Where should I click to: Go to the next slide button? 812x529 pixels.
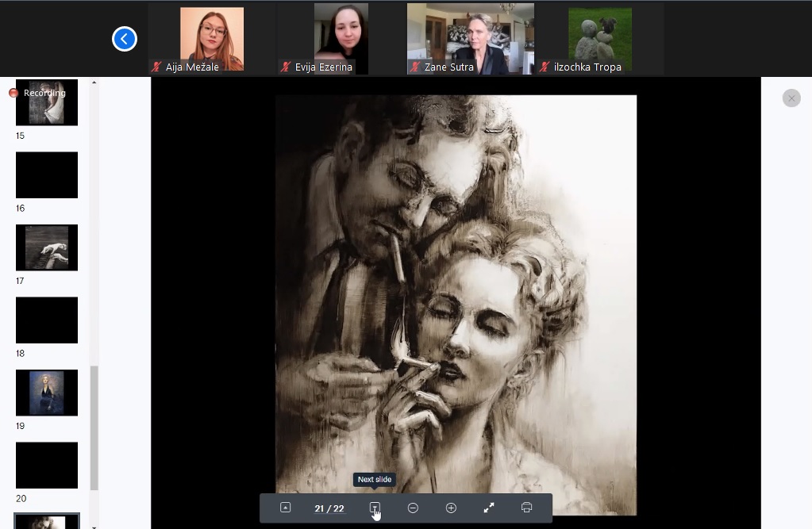(375, 508)
